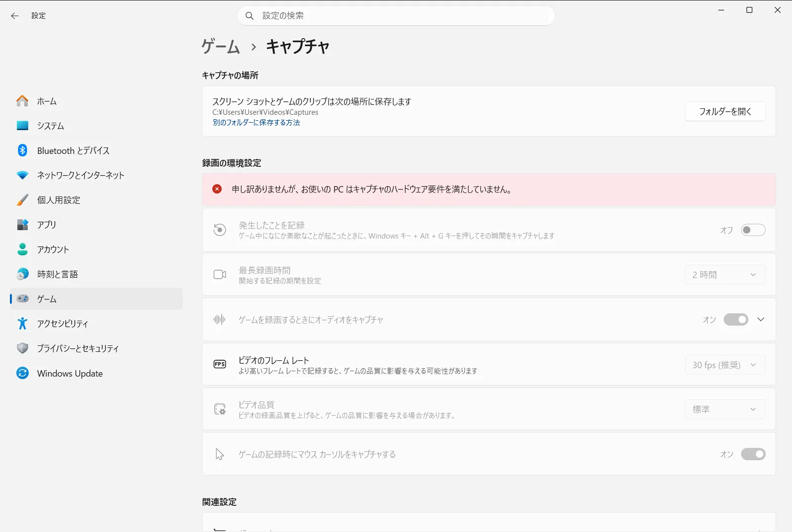Toggle オーディオをキャプチャ switch
Viewport: 792px width, 532px height.
736,320
